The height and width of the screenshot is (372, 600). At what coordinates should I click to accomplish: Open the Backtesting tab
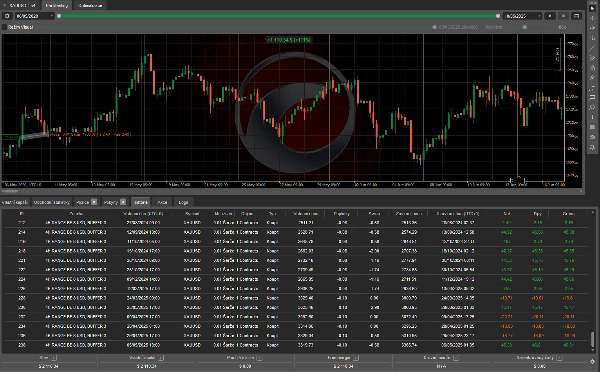pos(57,5)
